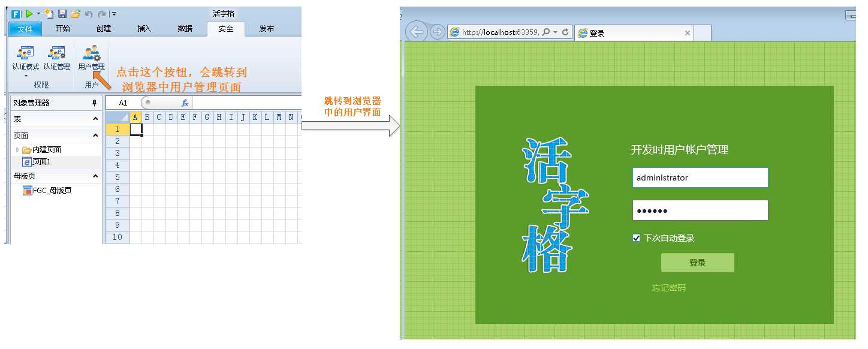
Task: Select row 1 header
Action: tap(117, 129)
